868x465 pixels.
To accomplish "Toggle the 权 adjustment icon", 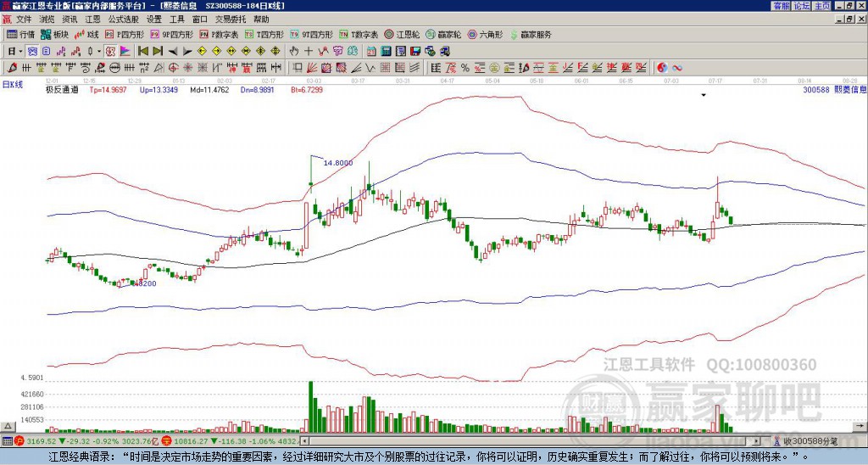I will [110, 52].
